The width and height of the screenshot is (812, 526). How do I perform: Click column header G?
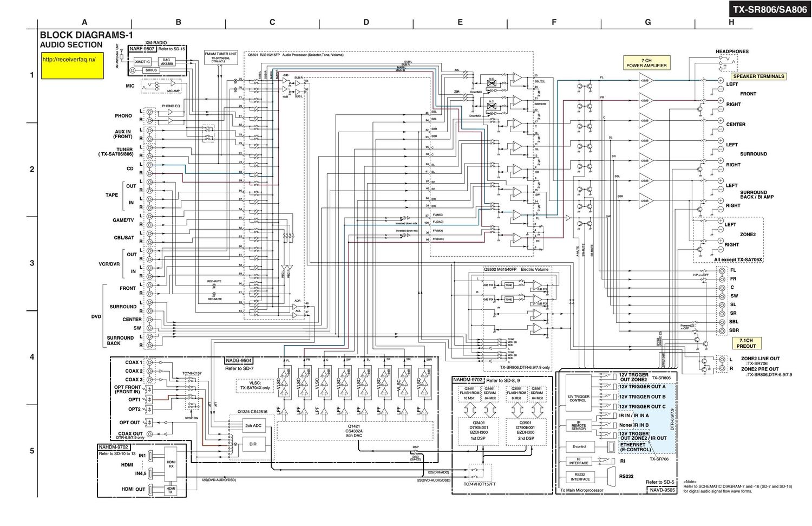648,22
